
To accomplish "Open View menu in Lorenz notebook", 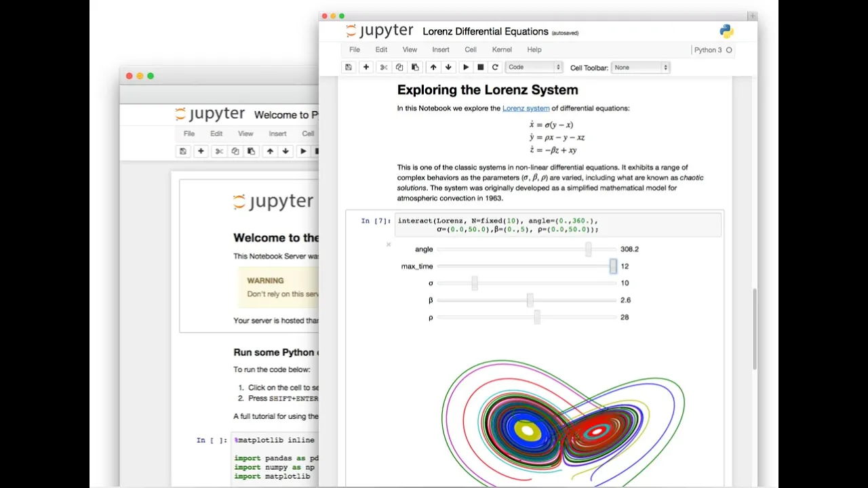I will tap(410, 49).
